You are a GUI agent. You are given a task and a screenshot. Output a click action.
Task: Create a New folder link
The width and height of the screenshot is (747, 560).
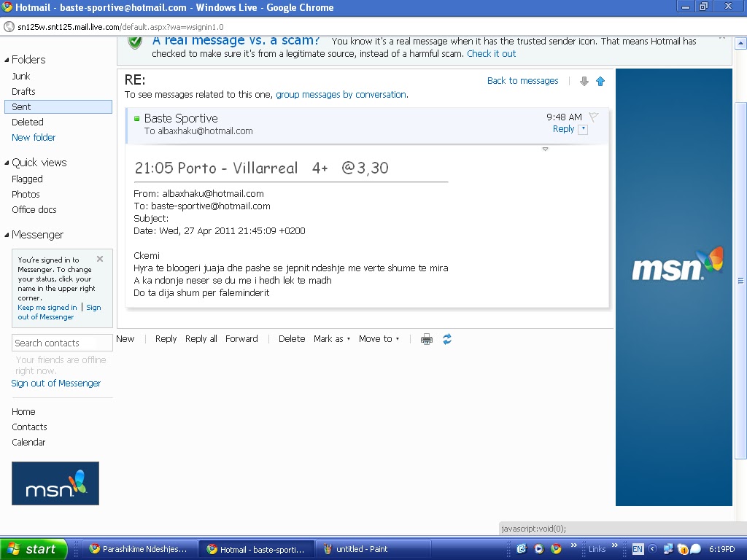[34, 137]
